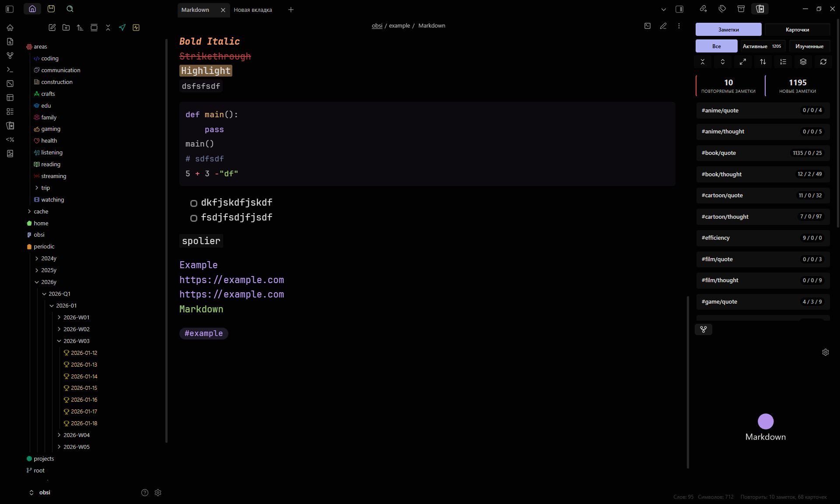
Task: Open the help question mark icon
Action: pyautogui.click(x=145, y=493)
